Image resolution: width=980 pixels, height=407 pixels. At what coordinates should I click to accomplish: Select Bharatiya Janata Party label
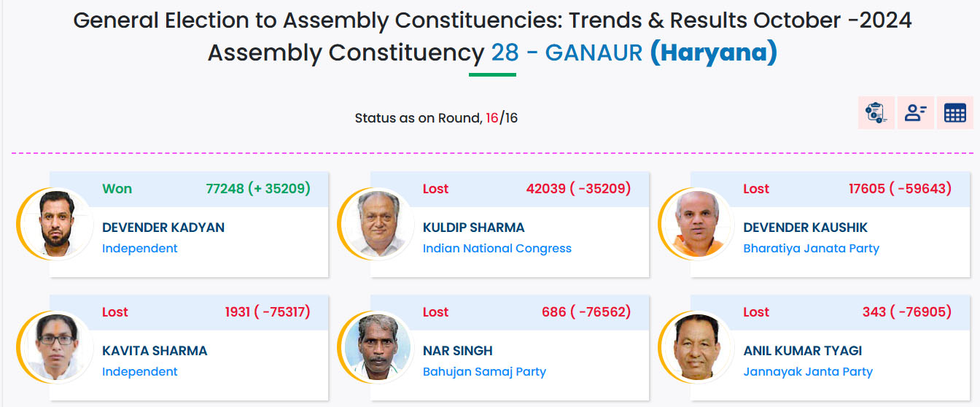812,249
